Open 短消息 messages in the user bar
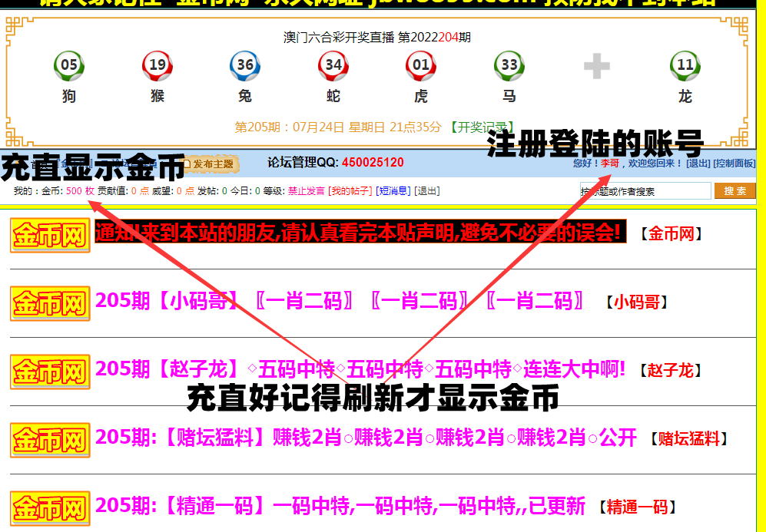This screenshot has height=532, width=766. tap(393, 191)
